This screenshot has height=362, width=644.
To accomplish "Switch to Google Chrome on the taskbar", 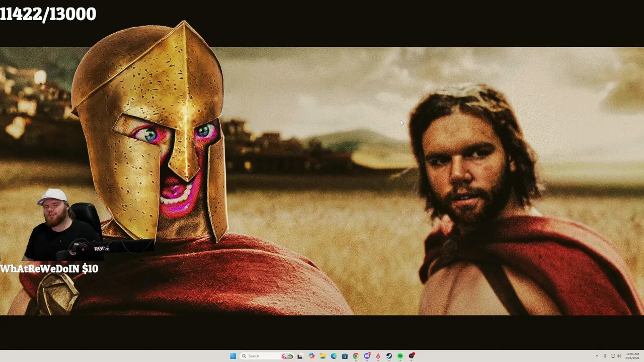I will click(356, 356).
